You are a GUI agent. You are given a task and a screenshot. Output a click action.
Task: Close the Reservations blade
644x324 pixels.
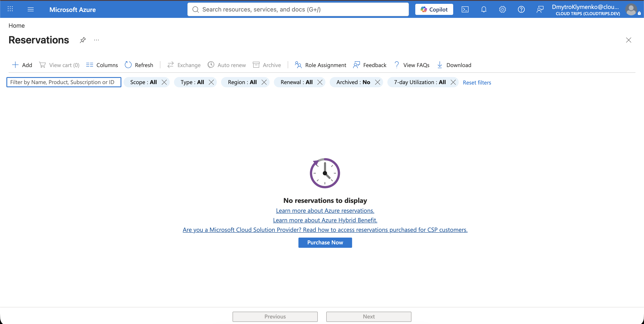[x=628, y=40]
